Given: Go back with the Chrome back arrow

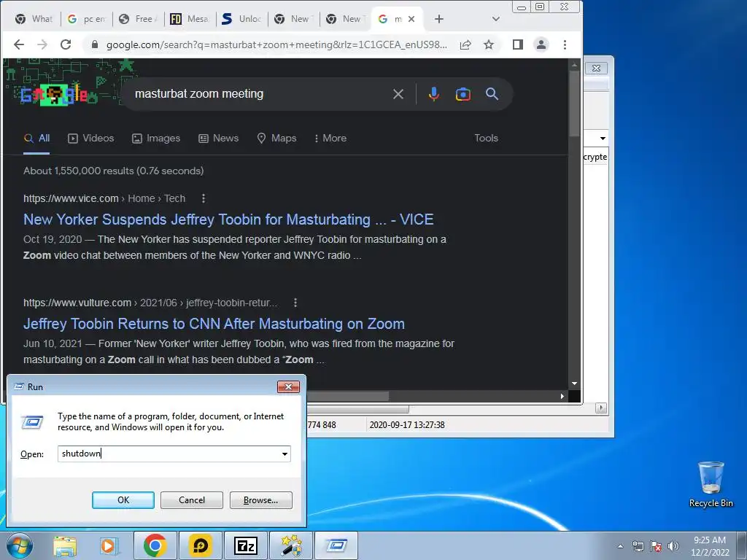Looking at the screenshot, I should click(18, 44).
